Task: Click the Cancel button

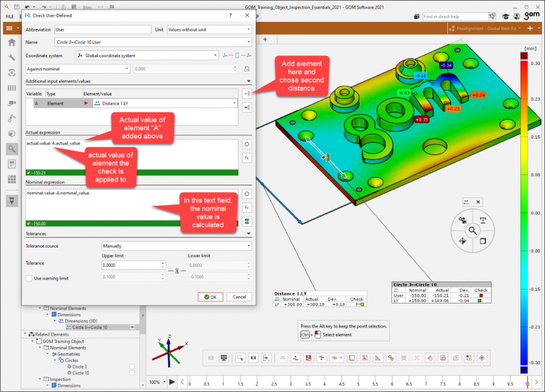Action: pos(239,297)
